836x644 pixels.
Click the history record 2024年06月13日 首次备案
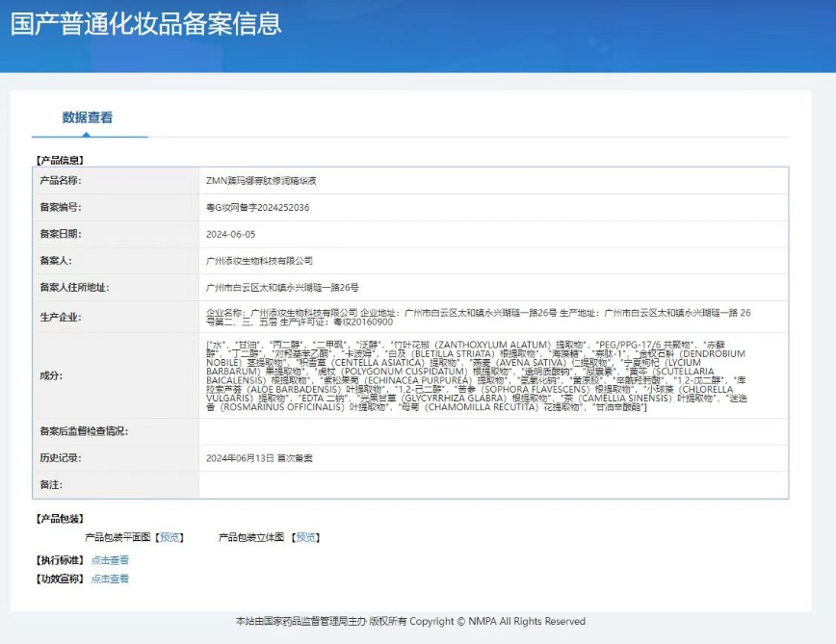[259, 458]
